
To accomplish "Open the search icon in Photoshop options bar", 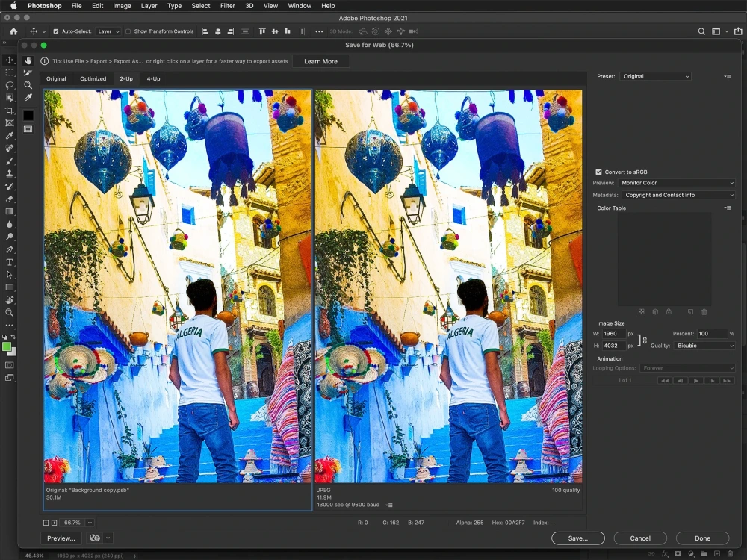I will pyautogui.click(x=701, y=31).
